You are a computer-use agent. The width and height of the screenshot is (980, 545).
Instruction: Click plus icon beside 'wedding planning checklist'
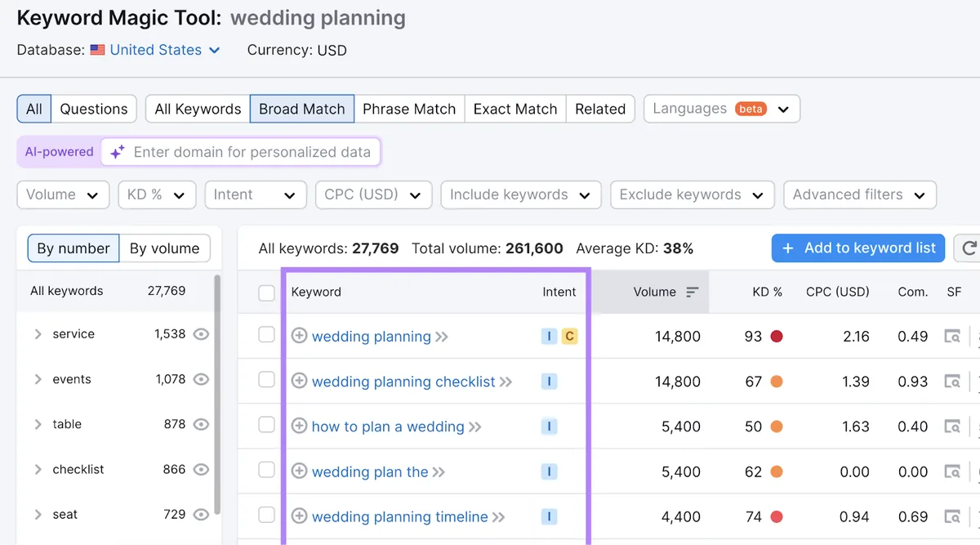click(x=300, y=381)
